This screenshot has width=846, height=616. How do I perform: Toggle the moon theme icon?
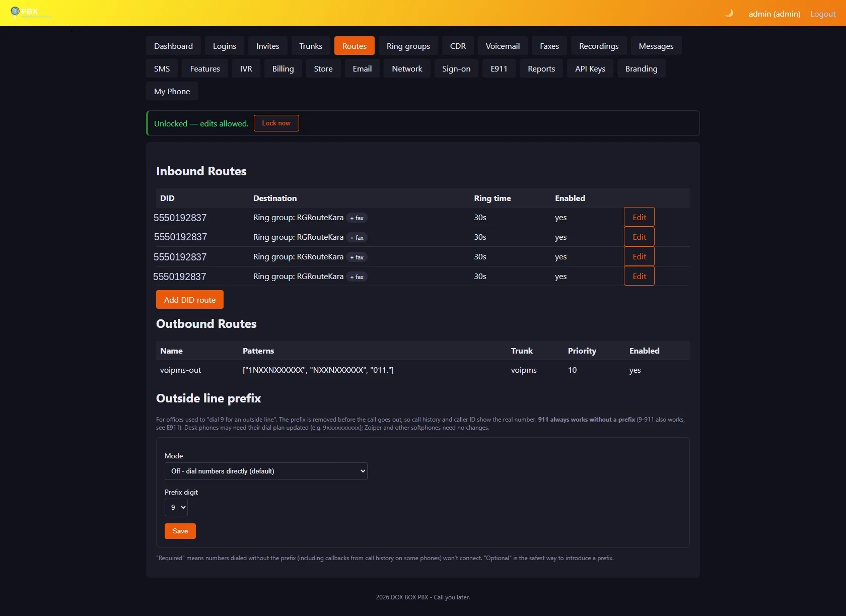click(x=729, y=14)
